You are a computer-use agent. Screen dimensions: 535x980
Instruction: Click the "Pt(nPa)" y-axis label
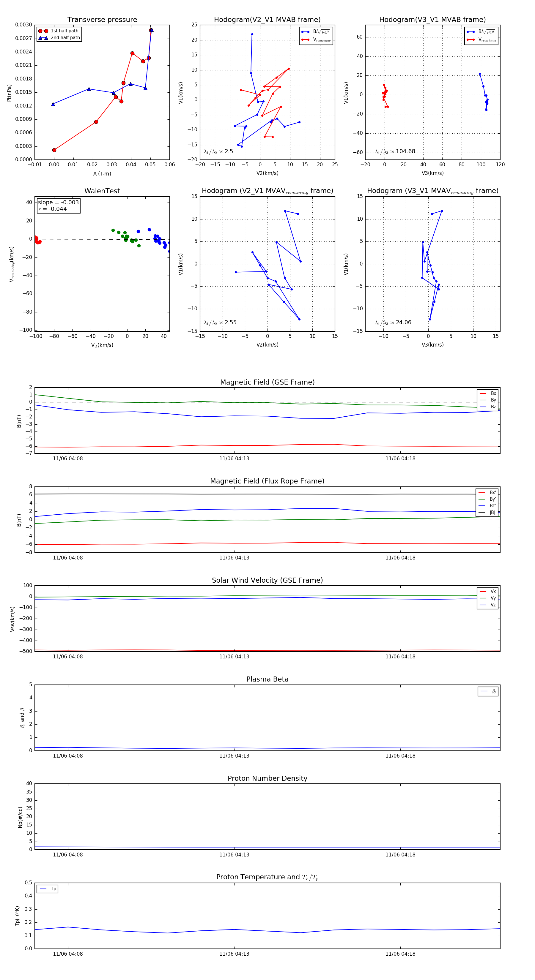tap(9, 93)
